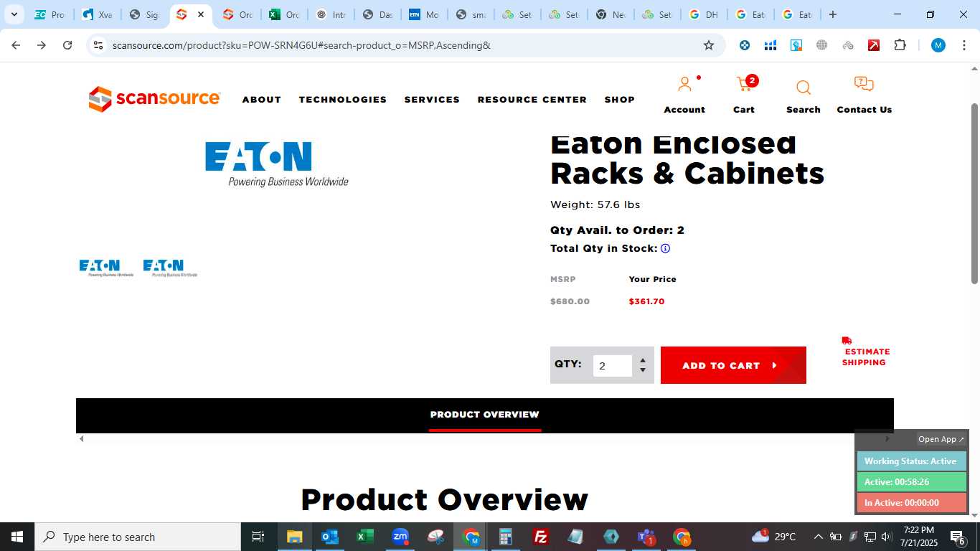
Task: Open File Explorer from the taskbar
Action: [x=294, y=537]
